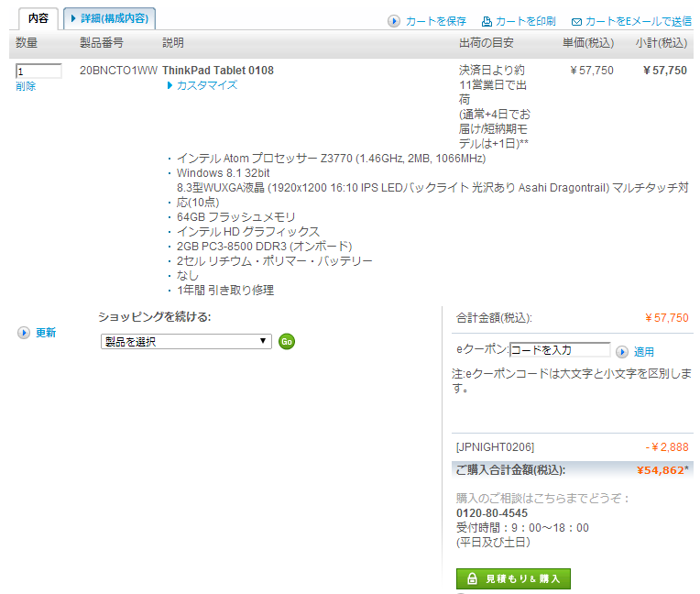Click the 見積もり&購入 green button
700x594 pixels.
click(x=513, y=579)
